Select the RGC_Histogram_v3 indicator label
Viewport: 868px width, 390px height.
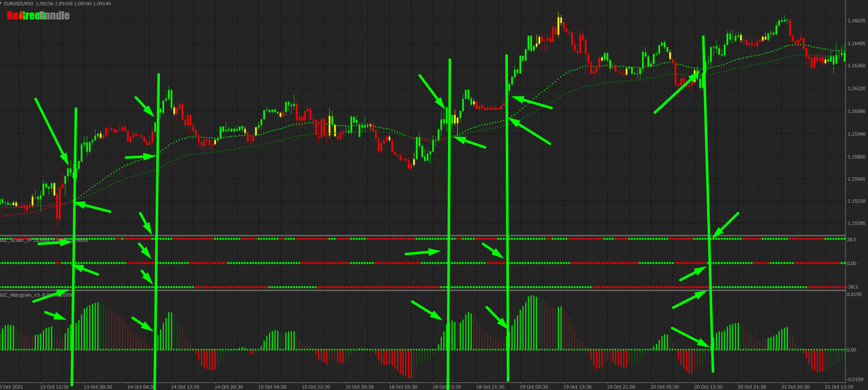coord(20,295)
